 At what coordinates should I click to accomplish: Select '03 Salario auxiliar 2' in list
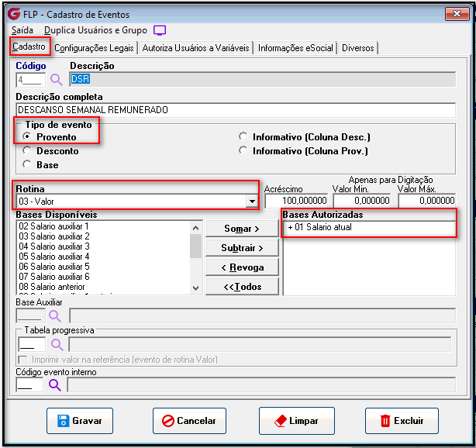(54, 236)
